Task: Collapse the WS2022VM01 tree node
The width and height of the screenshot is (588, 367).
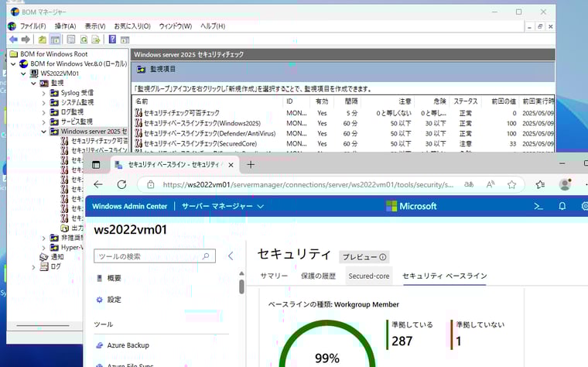Action: 24,74
